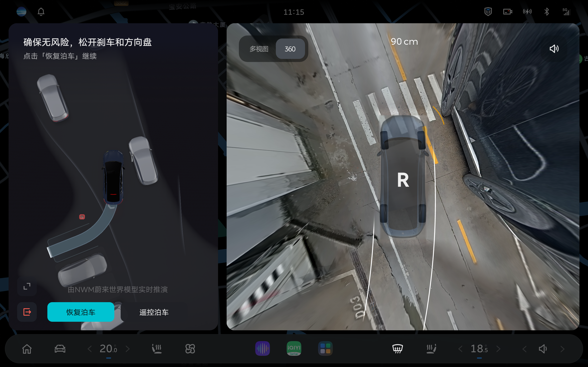The width and height of the screenshot is (588, 367).
Task: Open the app grid launcher
Action: (x=325, y=349)
